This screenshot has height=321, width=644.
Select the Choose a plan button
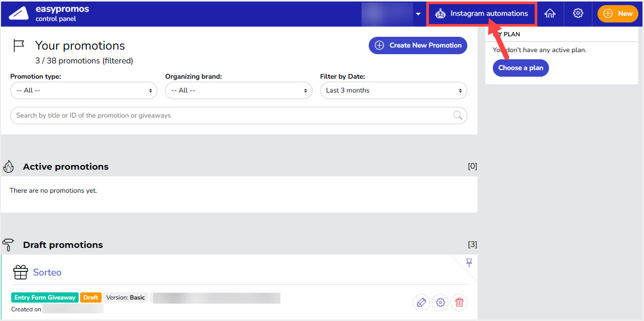click(520, 68)
